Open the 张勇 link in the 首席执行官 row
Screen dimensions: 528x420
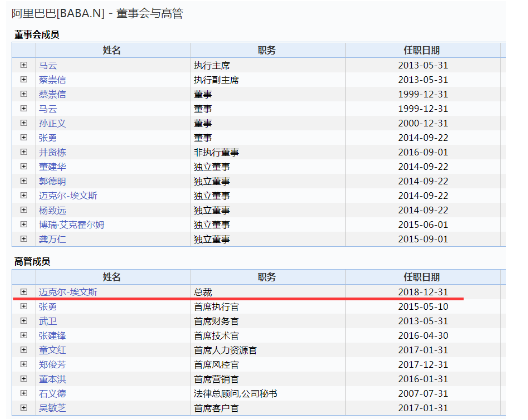coord(47,306)
